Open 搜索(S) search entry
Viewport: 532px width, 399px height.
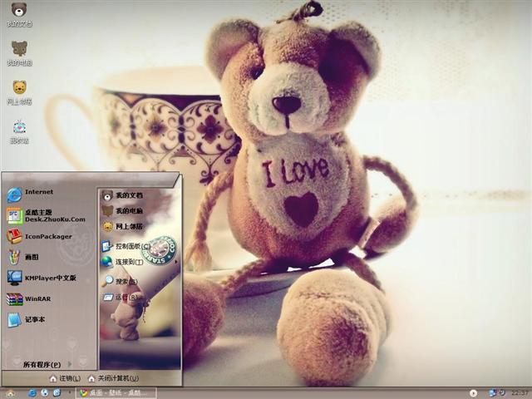coord(120,281)
